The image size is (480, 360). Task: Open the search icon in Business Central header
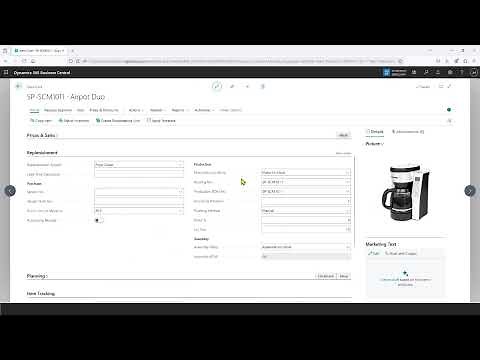pyautogui.click(x=426, y=72)
